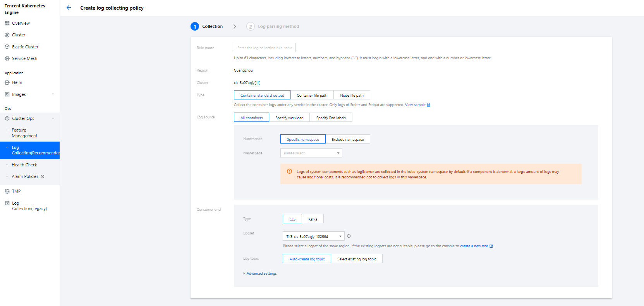Click the Helm icon in sidebar
The image size is (644, 306).
tap(7, 82)
